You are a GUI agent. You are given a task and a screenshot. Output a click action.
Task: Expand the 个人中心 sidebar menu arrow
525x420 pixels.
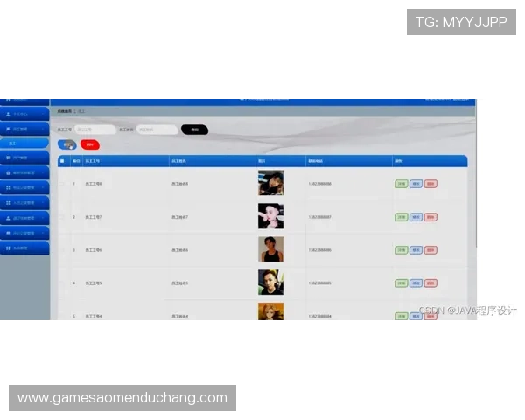pos(44,114)
